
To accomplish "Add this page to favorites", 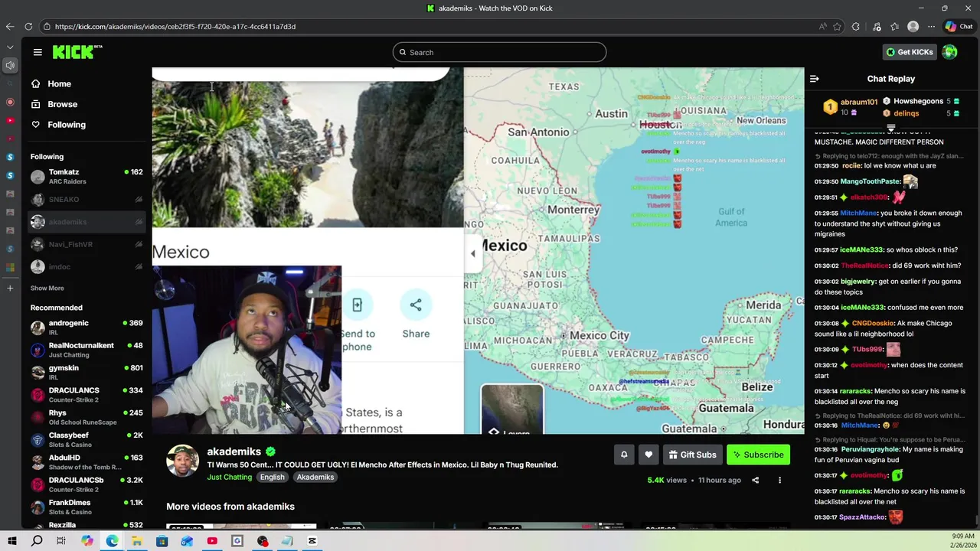I will point(837,26).
